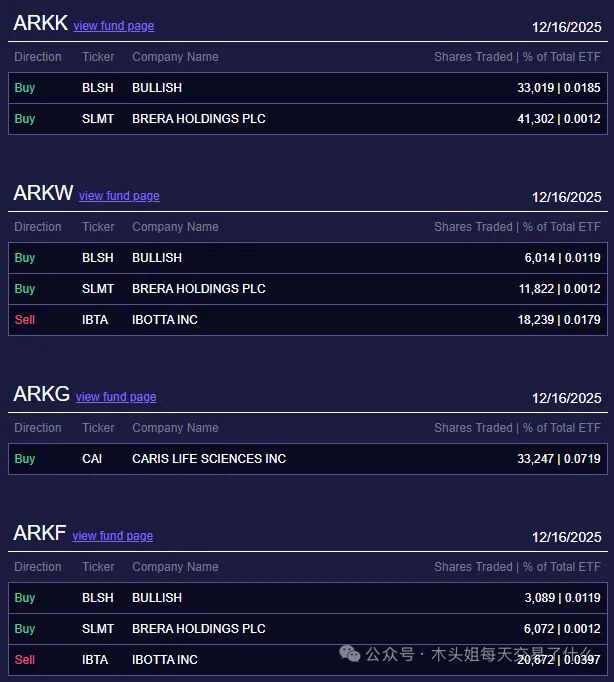Click ARKF fund title heading
614x682 pixels.
(x=39, y=534)
